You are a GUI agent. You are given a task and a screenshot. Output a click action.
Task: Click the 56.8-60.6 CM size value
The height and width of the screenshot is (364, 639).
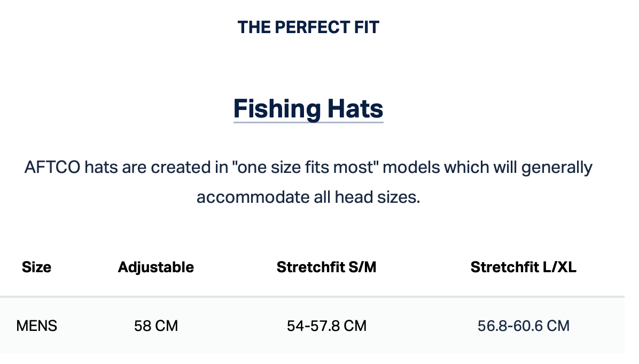(x=523, y=326)
